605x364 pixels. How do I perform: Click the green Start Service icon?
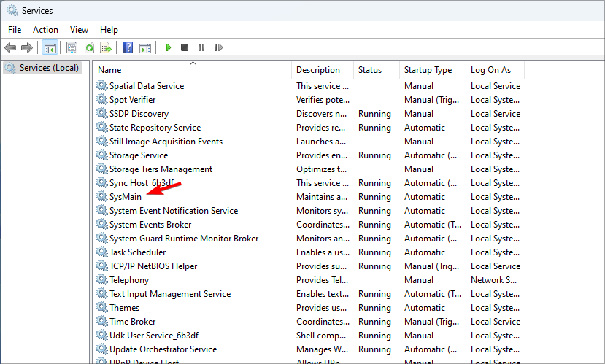[169, 47]
